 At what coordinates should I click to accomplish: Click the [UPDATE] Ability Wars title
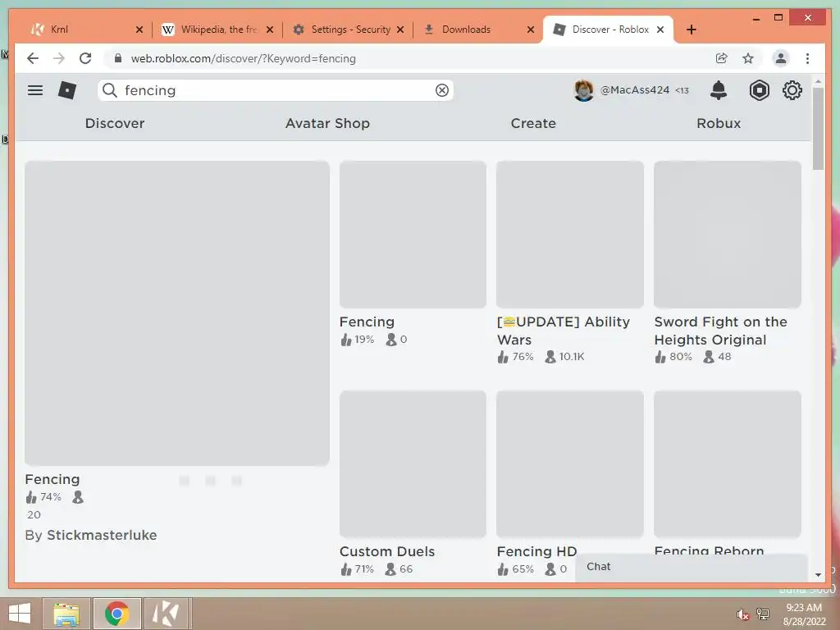pos(564,331)
